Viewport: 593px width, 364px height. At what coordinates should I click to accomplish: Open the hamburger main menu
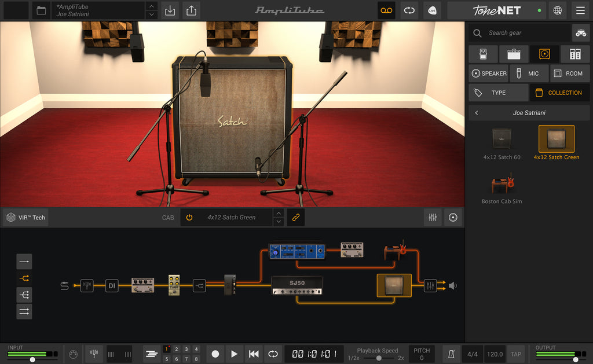tap(580, 10)
